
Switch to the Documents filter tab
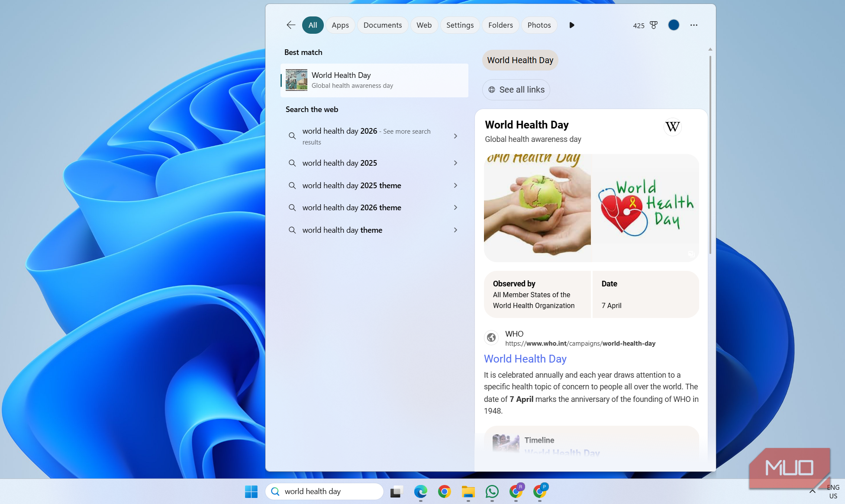[x=383, y=25]
